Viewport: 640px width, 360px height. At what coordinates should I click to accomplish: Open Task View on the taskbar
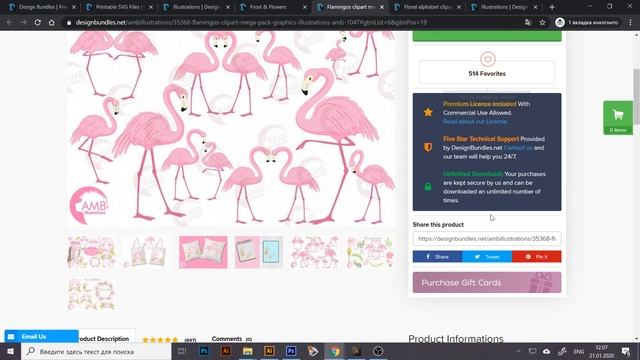(182, 351)
